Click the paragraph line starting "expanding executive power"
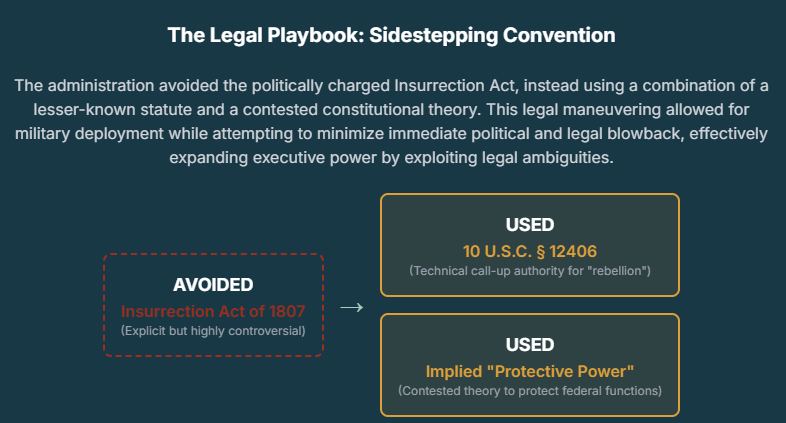 [392, 156]
